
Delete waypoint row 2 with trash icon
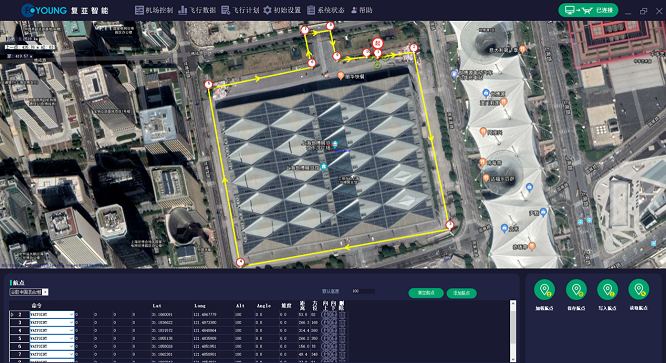(x=342, y=315)
